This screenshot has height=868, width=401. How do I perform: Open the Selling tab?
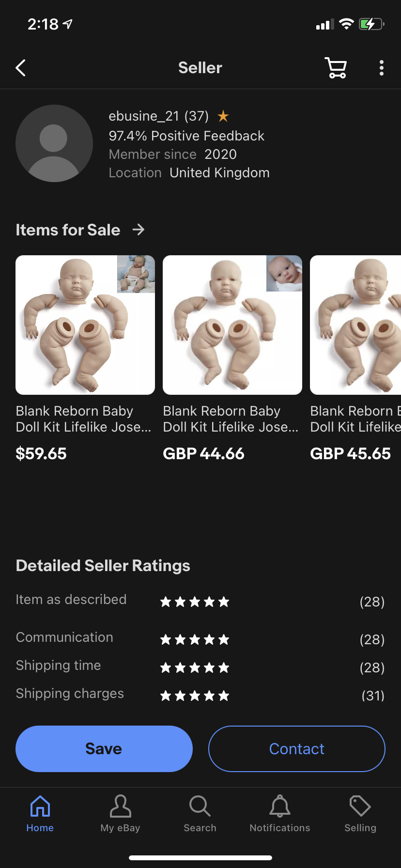(x=360, y=814)
